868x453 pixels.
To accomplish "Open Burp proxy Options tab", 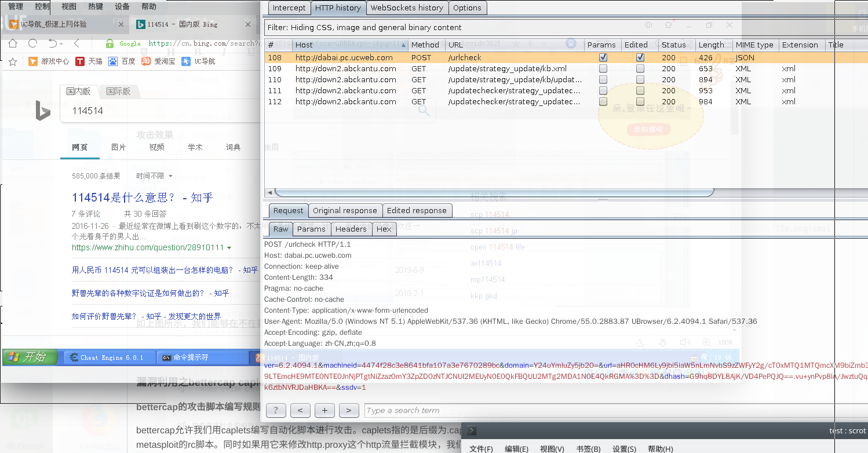I will [467, 8].
